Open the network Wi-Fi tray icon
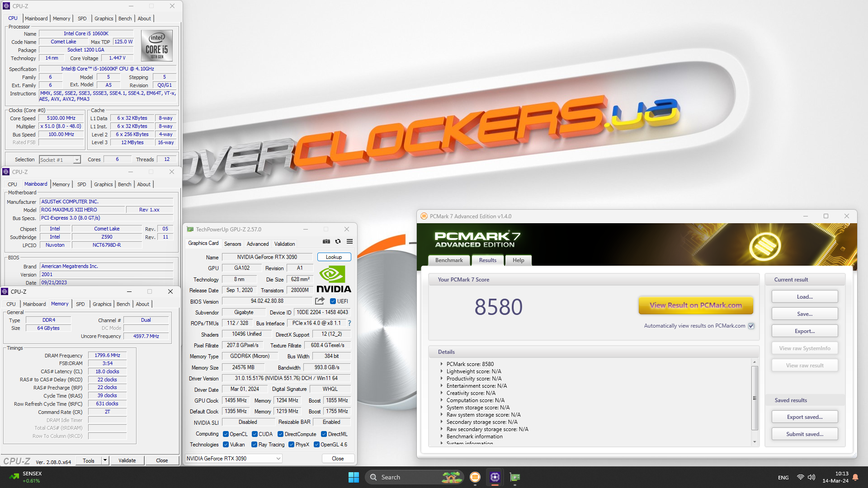Image resolution: width=868 pixels, height=488 pixels. (x=800, y=477)
